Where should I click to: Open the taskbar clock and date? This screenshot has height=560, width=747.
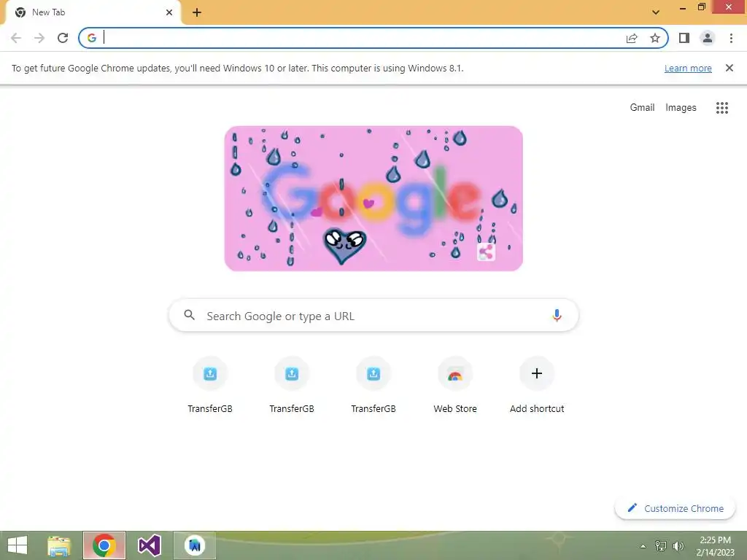715,546
